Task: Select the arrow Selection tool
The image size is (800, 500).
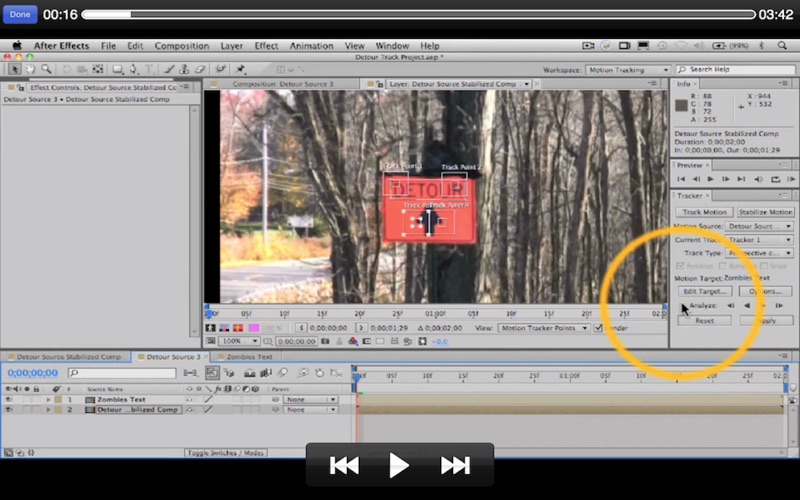Action: [x=14, y=69]
